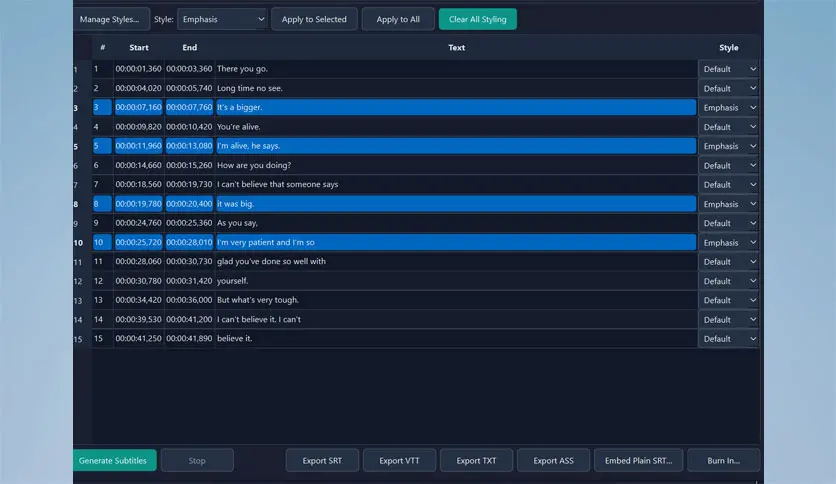The height and width of the screenshot is (484, 836).
Task: Click end time 00:00:41,890
Action: point(189,338)
